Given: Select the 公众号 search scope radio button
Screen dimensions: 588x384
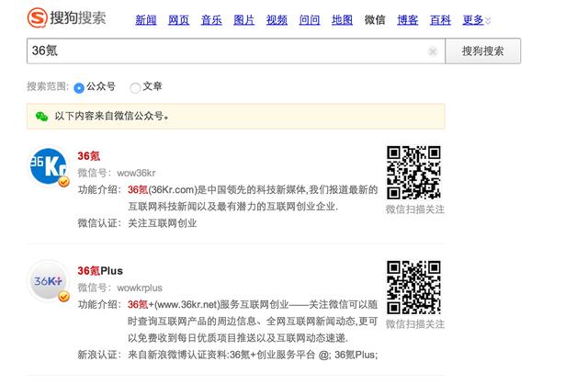Looking at the screenshot, I should tap(79, 88).
